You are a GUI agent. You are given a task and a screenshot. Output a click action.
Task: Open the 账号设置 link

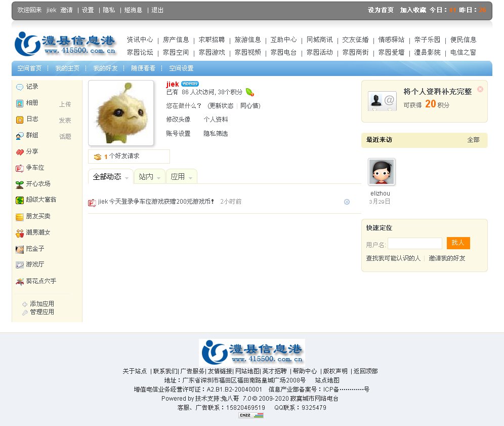pos(178,134)
